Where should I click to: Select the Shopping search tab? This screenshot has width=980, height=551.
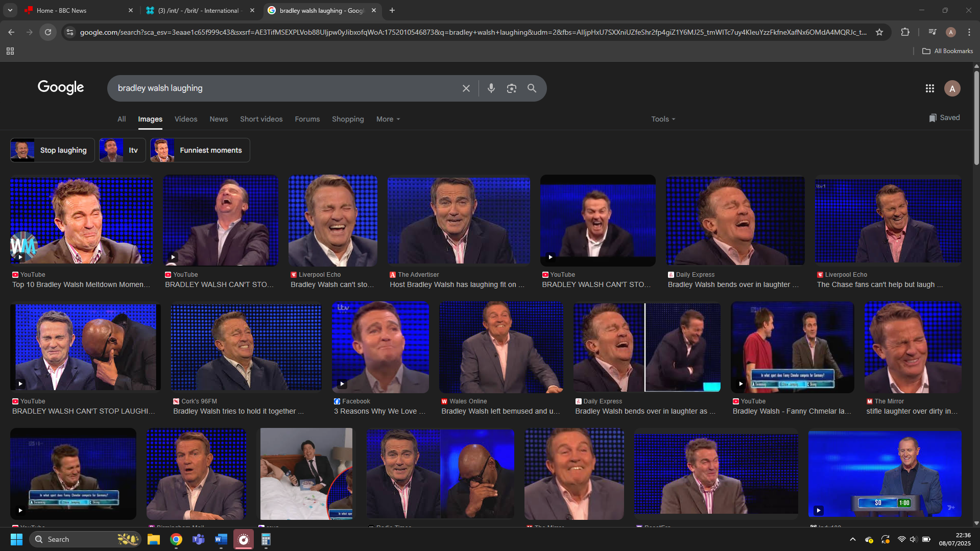click(348, 119)
